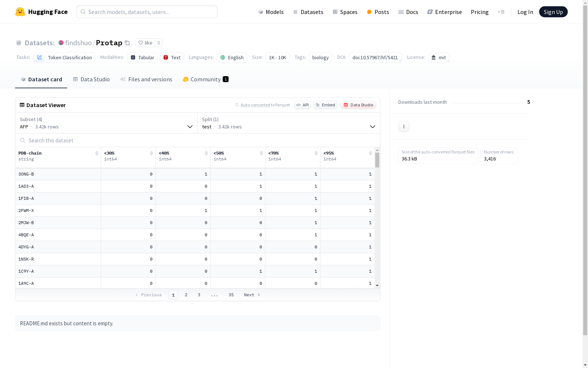
Task: Click Log In
Action: coord(525,12)
